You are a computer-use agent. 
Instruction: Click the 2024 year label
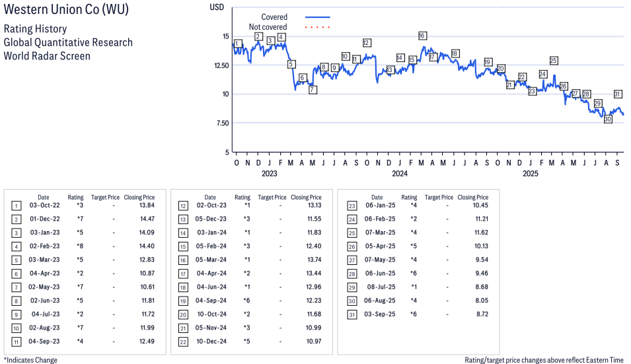[x=400, y=173]
